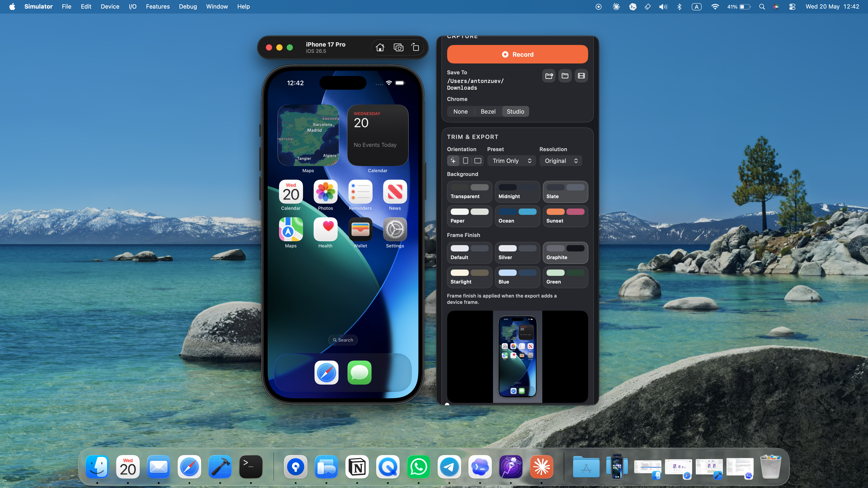Choose the Midnight background swatch
This screenshot has width=868, height=488.
[517, 192]
